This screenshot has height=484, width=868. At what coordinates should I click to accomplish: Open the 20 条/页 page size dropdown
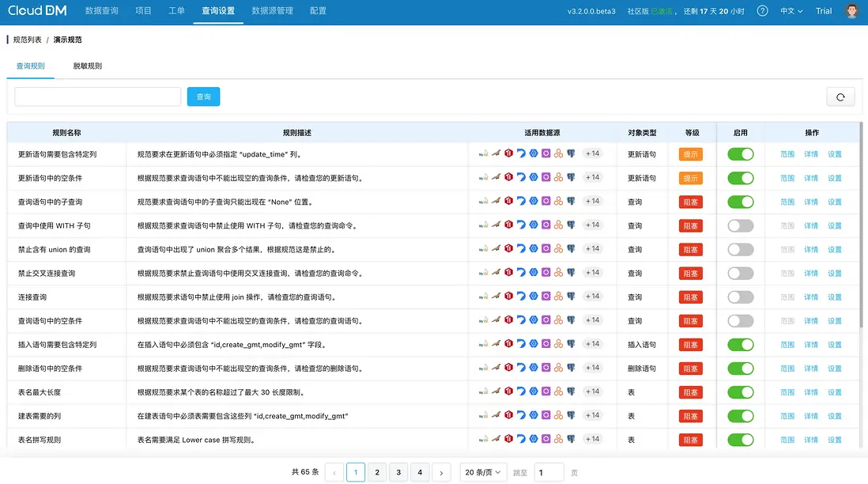485,472
